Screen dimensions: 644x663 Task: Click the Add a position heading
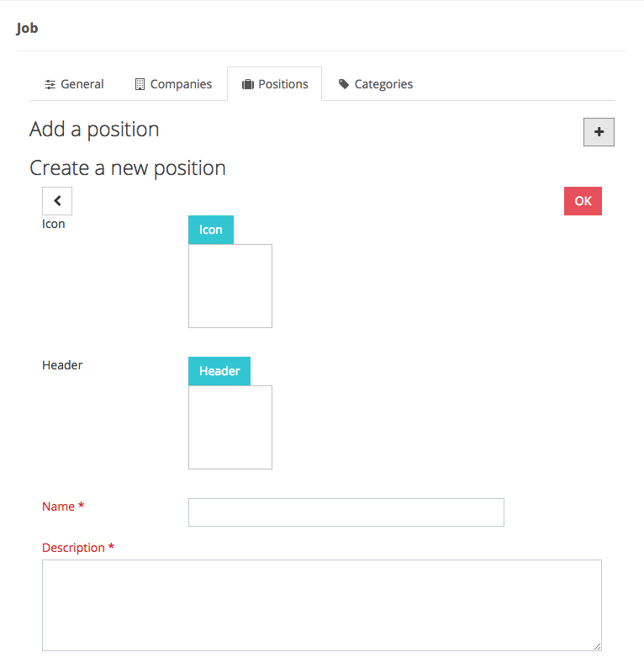94,129
